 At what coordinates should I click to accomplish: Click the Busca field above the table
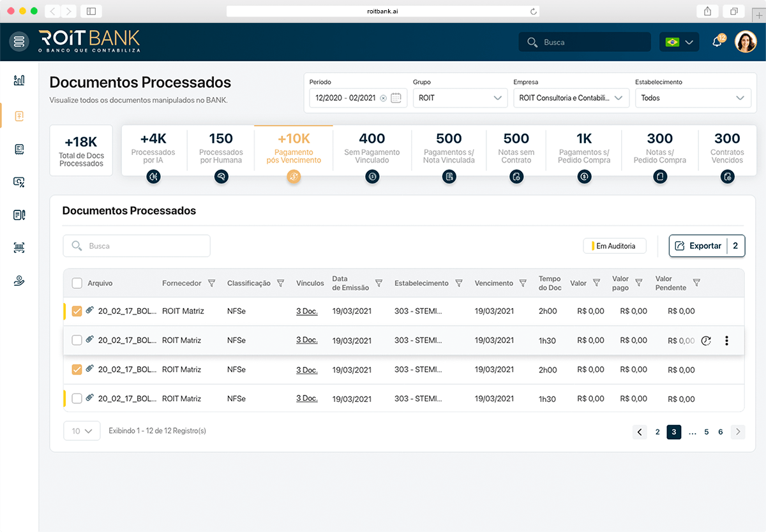click(x=137, y=246)
